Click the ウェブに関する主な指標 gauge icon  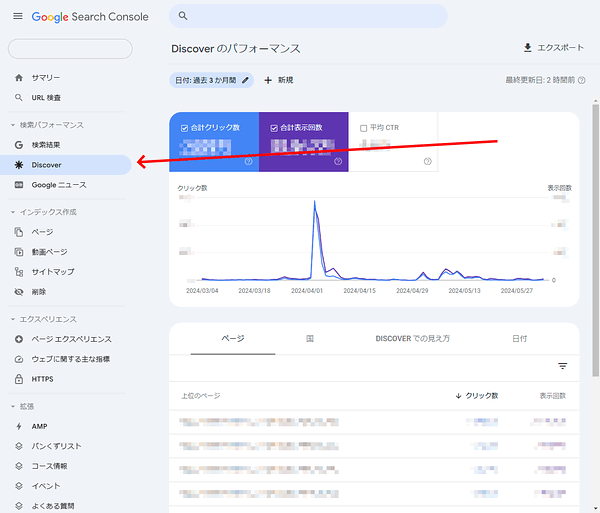[x=19, y=359]
